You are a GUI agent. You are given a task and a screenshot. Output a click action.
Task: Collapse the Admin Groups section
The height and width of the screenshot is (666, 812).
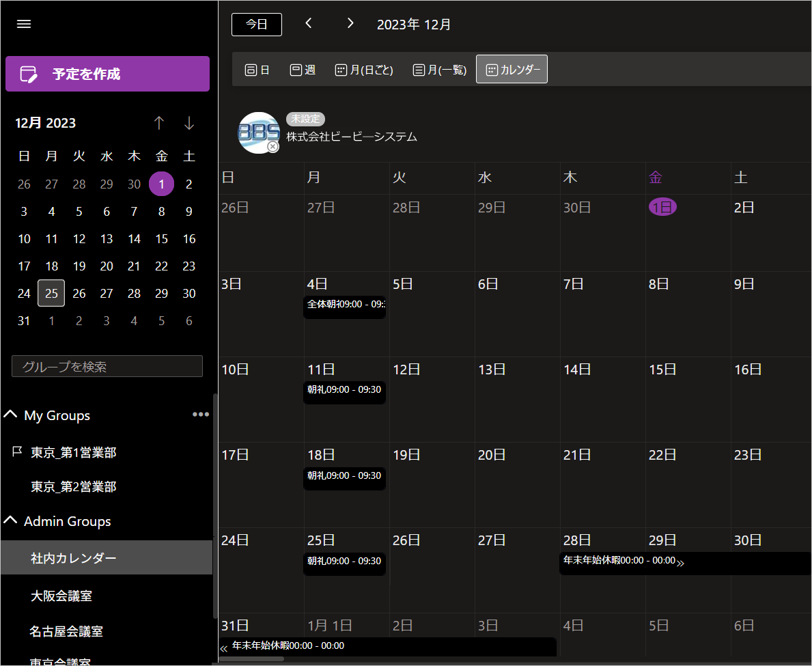coord(10,520)
